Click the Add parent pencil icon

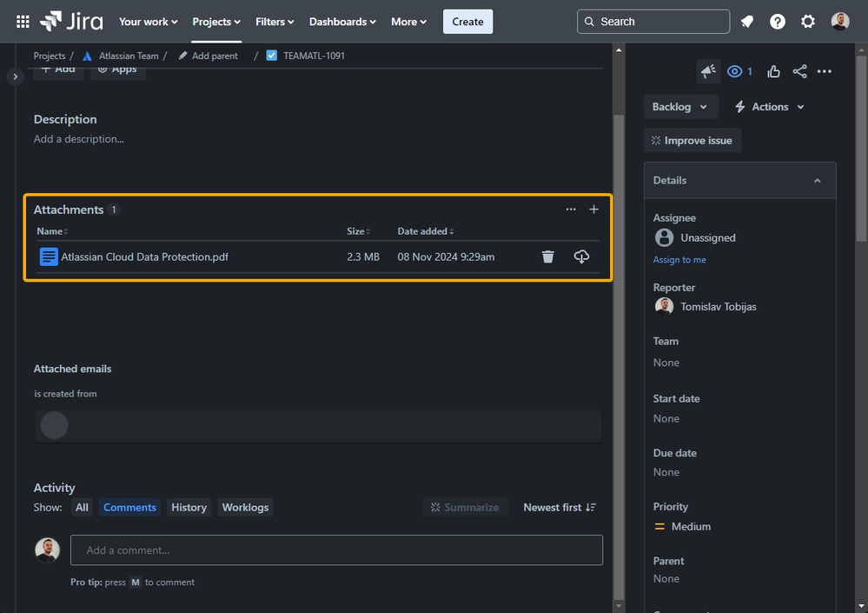tap(182, 56)
